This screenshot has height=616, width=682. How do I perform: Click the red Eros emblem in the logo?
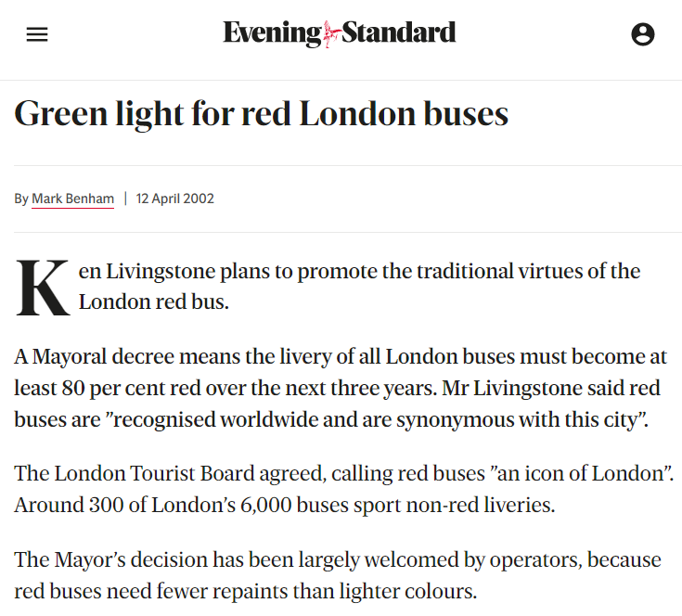point(331,34)
